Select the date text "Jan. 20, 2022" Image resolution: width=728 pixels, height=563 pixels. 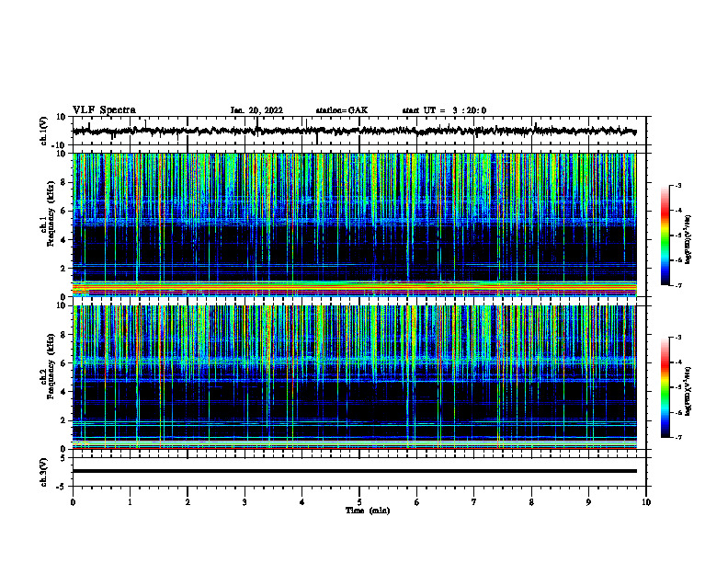pos(256,110)
